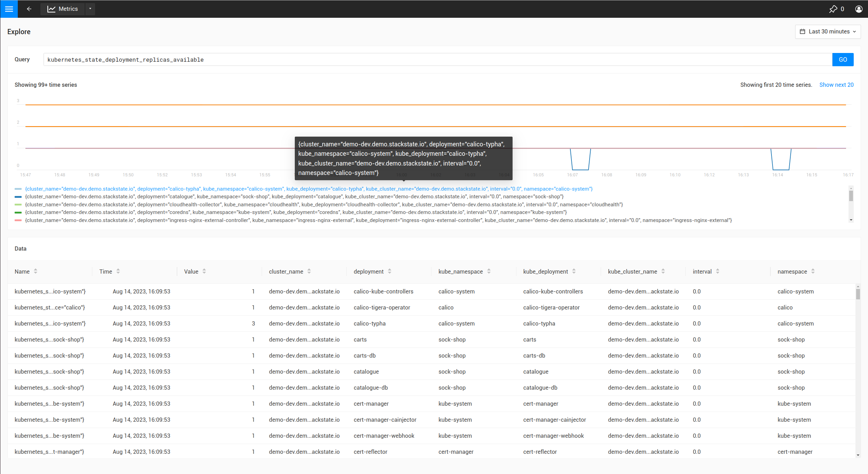Image resolution: width=868 pixels, height=474 pixels.
Task: Open pinned items via the pin icon
Action: pyautogui.click(x=833, y=9)
